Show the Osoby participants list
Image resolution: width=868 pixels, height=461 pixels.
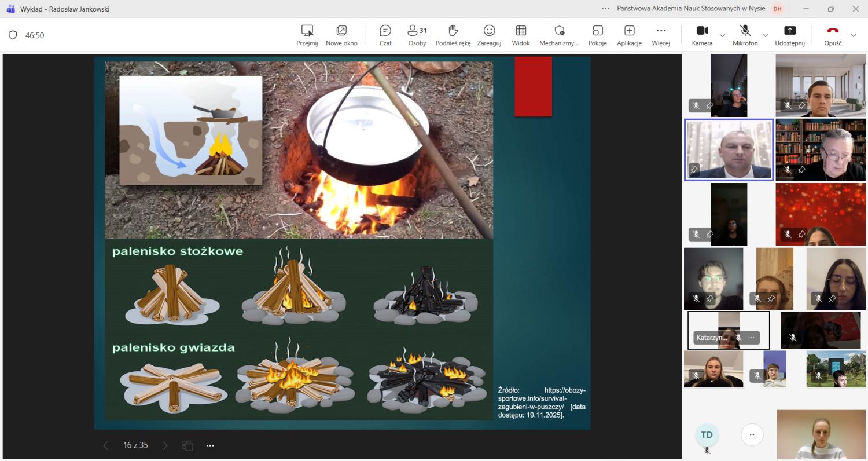417,35
